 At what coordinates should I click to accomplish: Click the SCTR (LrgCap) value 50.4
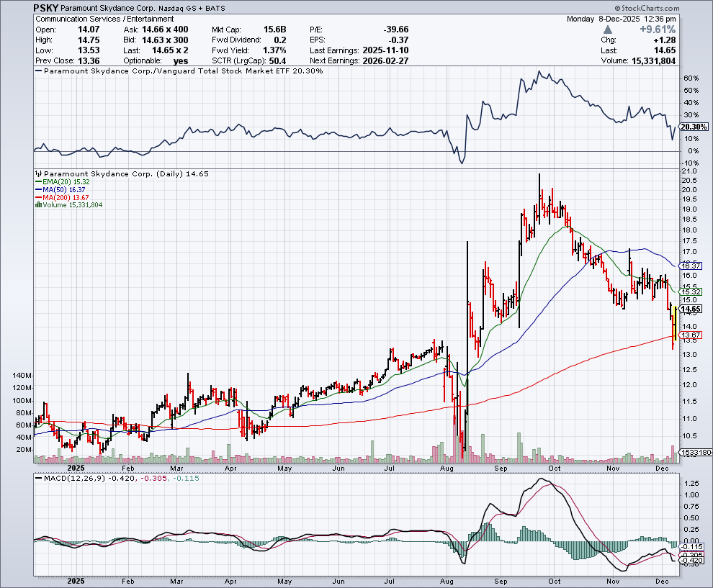pos(277,61)
